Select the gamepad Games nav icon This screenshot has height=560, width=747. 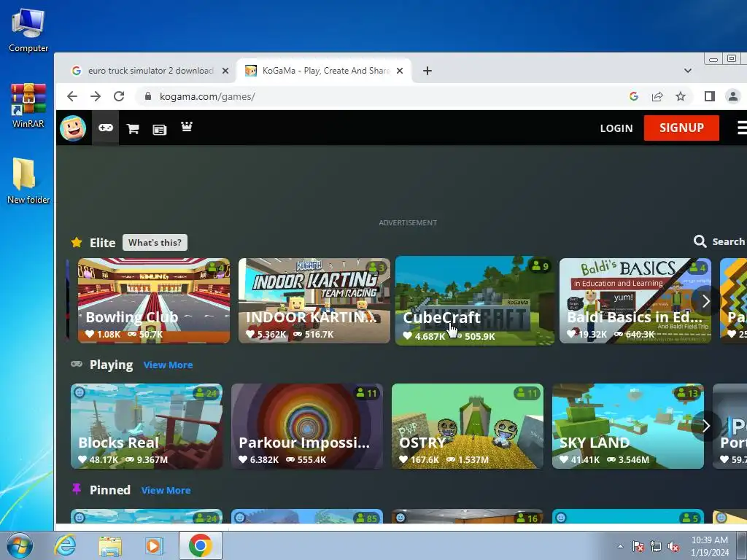105,128
